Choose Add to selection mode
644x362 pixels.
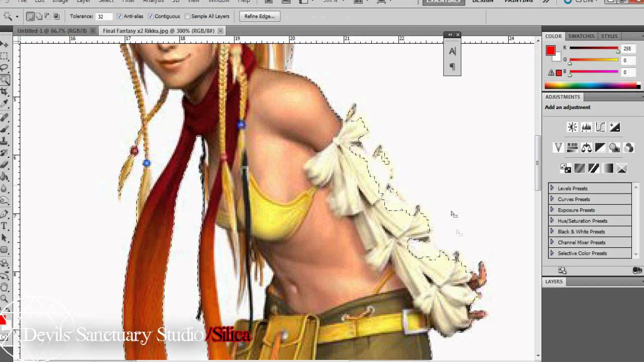tap(39, 17)
